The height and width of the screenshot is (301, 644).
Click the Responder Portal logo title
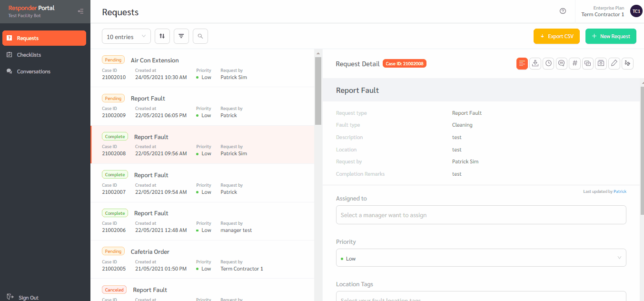point(31,8)
